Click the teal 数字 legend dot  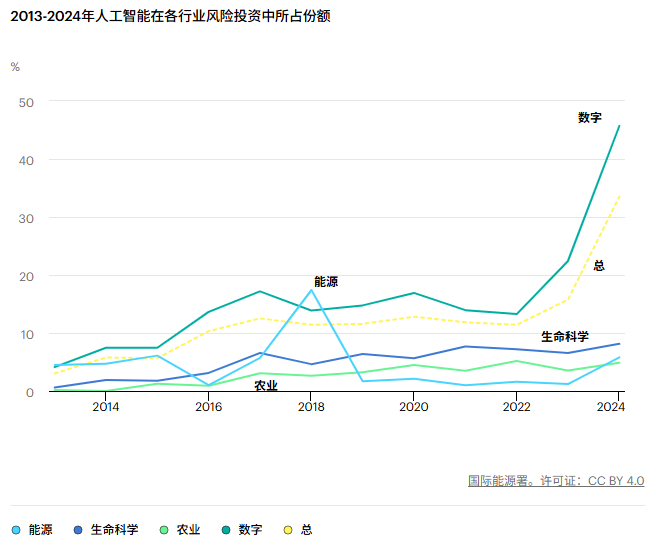click(x=229, y=530)
